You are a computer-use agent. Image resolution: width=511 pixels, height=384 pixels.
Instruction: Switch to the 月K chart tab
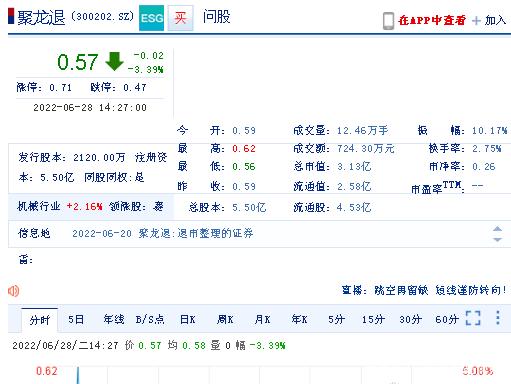coord(262,320)
